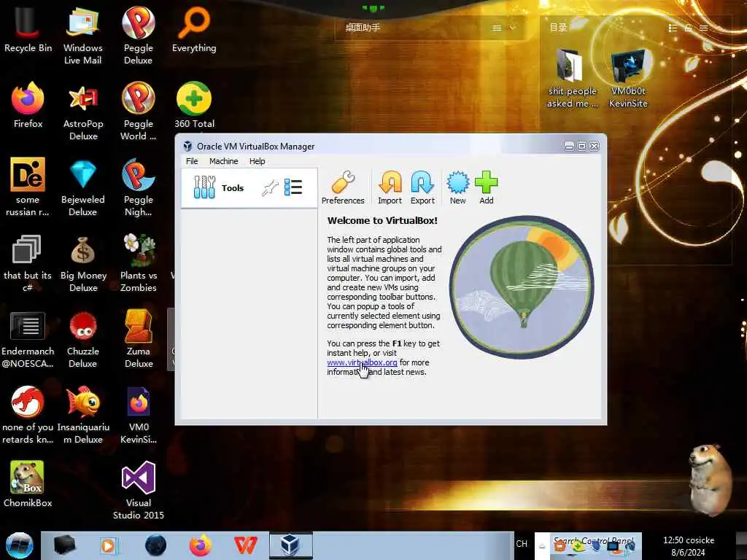The image size is (747, 560).
Task: Click the dark globe taskbar icon
Action: click(x=156, y=545)
